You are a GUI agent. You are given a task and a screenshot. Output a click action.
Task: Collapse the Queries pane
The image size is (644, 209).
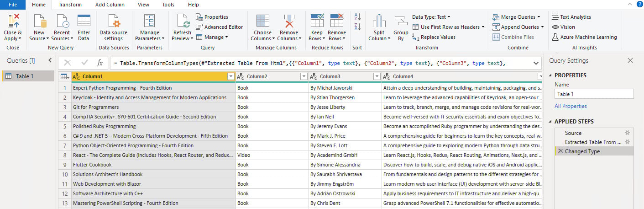[50, 60]
